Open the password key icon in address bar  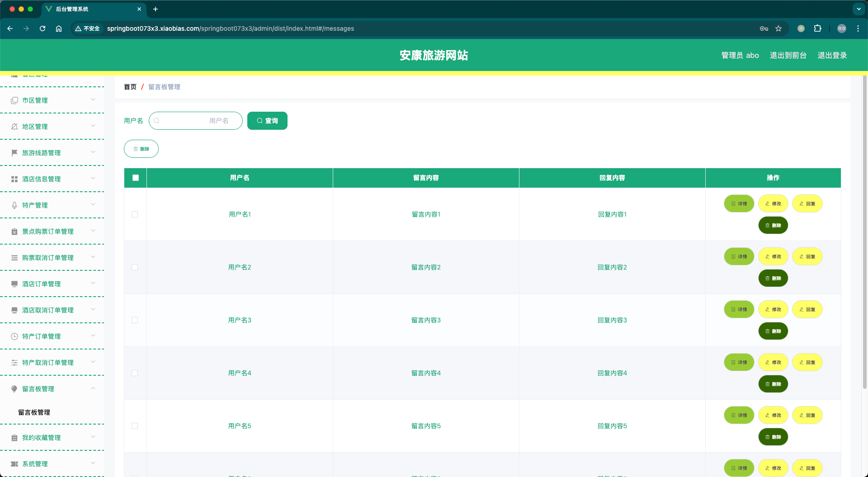(764, 28)
